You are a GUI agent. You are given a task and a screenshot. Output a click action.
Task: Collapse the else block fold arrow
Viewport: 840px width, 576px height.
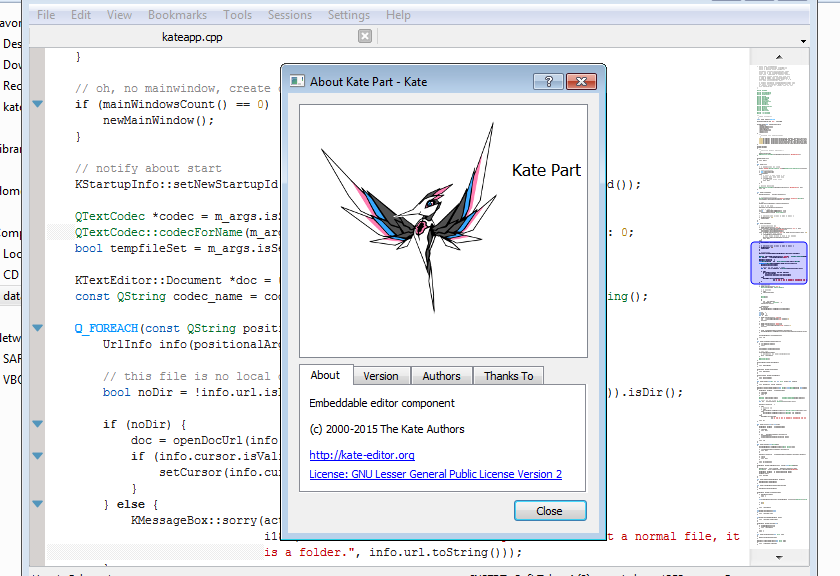point(38,504)
